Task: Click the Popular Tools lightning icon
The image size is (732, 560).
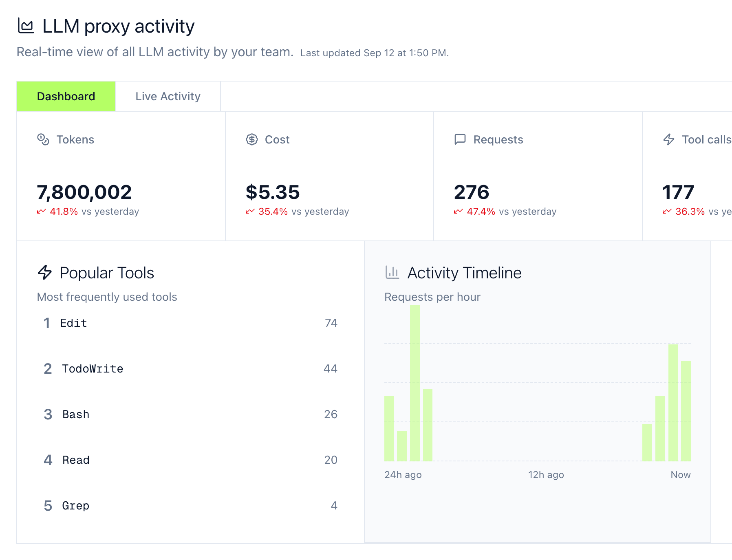Action: point(45,273)
